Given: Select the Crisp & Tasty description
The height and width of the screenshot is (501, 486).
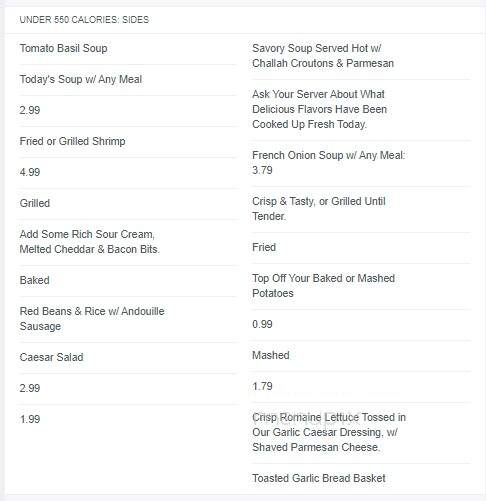Looking at the screenshot, I should click(319, 209).
